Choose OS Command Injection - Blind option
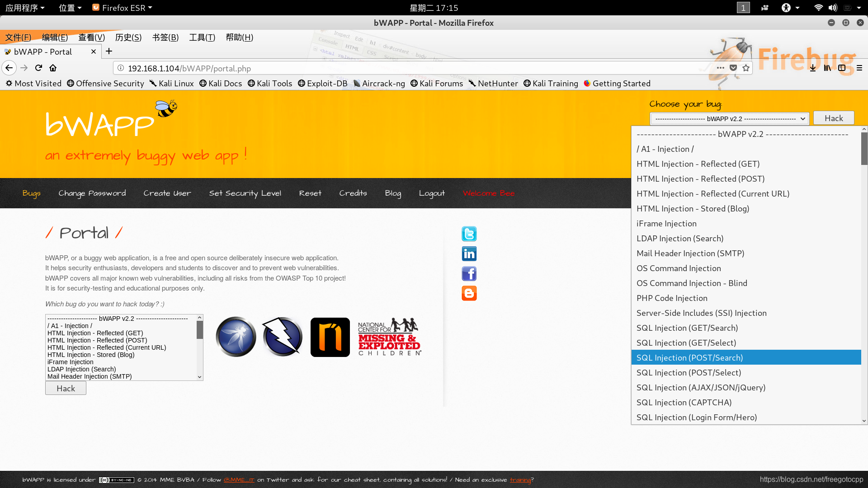Image resolution: width=868 pixels, height=488 pixels. [x=746, y=283]
